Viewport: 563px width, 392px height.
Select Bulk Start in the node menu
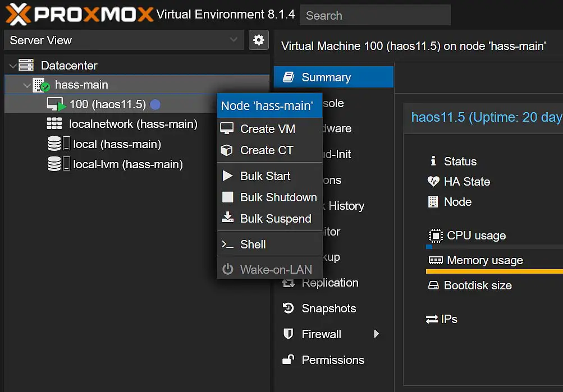[x=269, y=176]
